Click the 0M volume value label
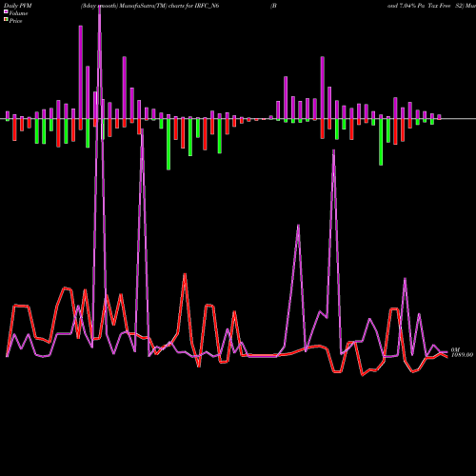The height and width of the screenshot is (476, 476). pyautogui.click(x=455, y=349)
